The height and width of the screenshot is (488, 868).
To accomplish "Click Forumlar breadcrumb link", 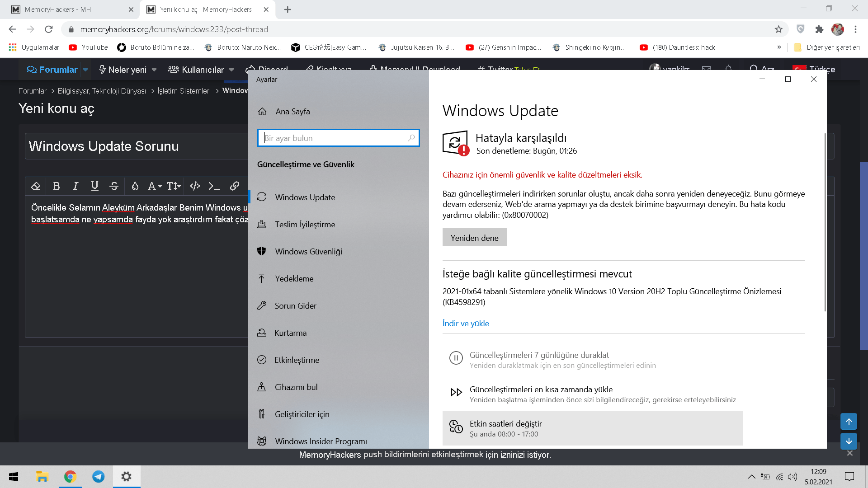I will tap(33, 91).
